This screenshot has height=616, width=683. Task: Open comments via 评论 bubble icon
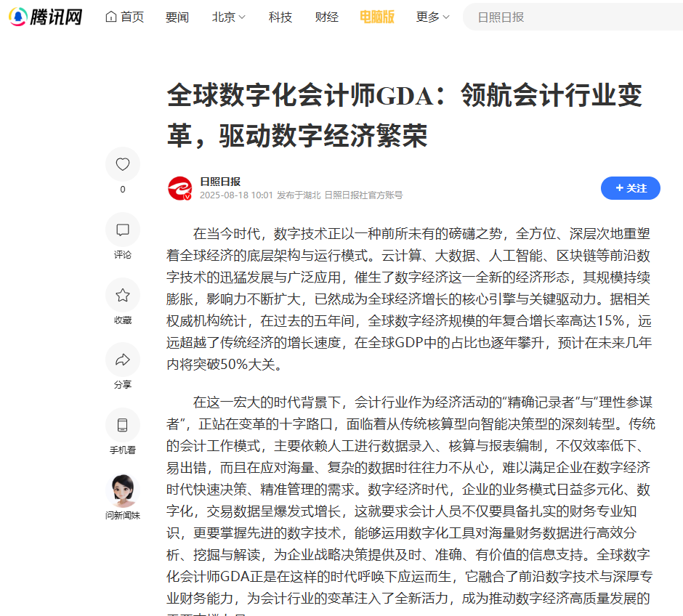123,230
